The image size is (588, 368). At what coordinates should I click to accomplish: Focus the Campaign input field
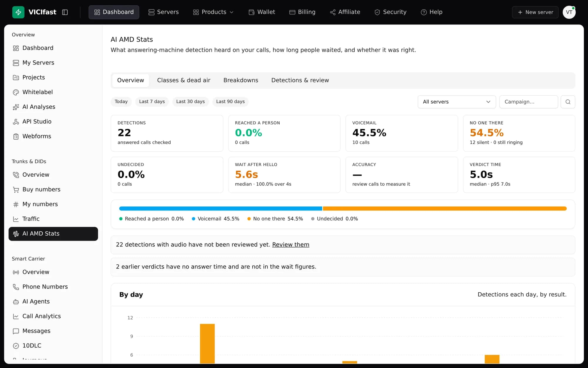pos(529,102)
